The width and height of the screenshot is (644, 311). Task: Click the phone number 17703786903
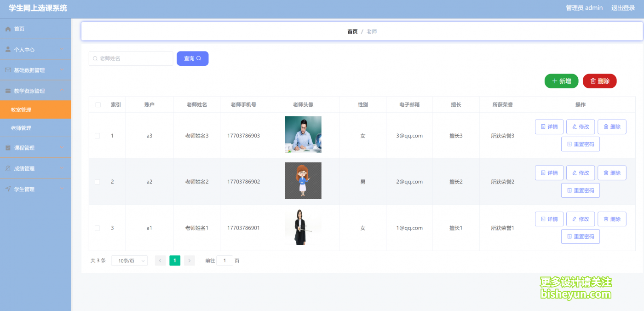click(x=243, y=136)
